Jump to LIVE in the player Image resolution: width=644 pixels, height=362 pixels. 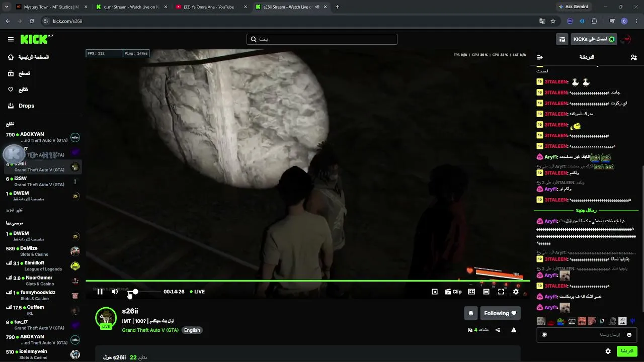[x=197, y=292]
